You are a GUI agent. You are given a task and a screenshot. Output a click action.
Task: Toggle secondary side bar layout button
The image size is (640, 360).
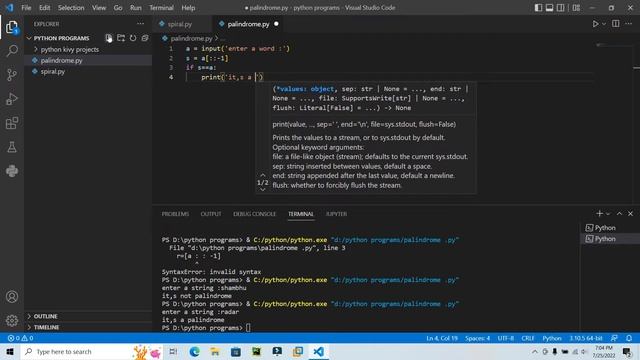click(561, 8)
